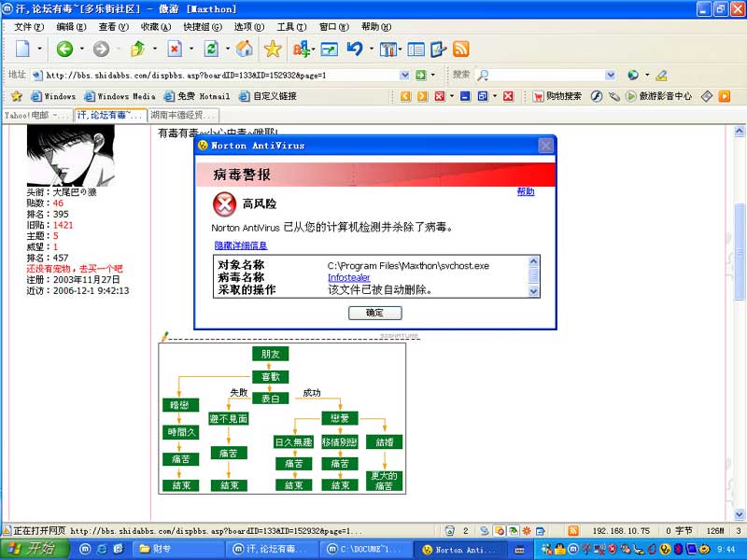Switch to the 湖南丰德经贸 tab
The image size is (747, 560).
point(183,116)
